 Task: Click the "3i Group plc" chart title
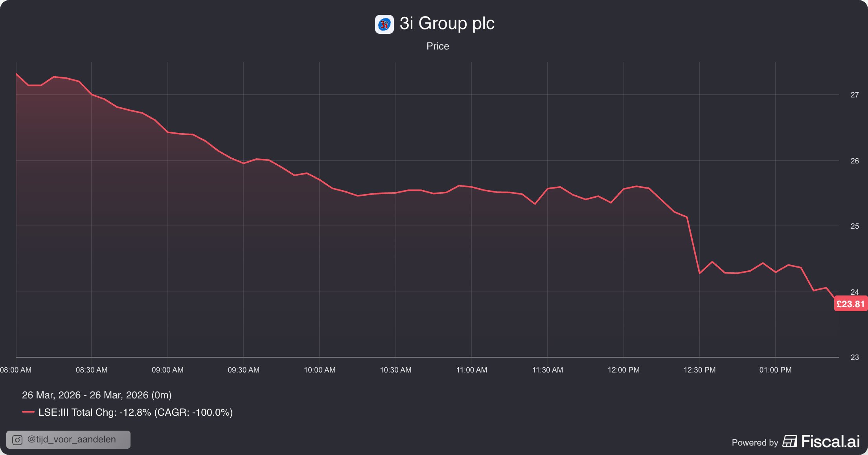[x=447, y=24]
